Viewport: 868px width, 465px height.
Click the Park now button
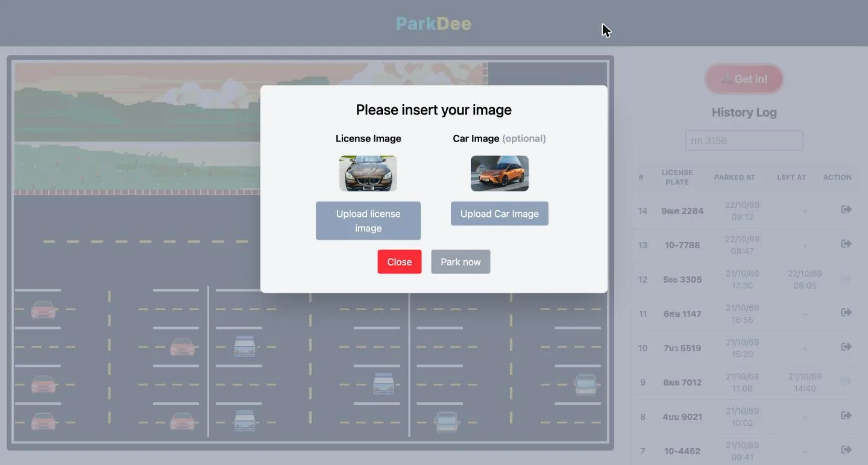point(461,261)
